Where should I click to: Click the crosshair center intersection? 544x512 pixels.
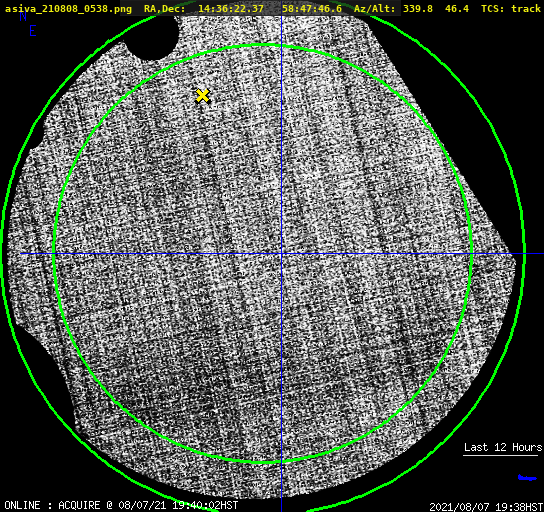(281, 254)
